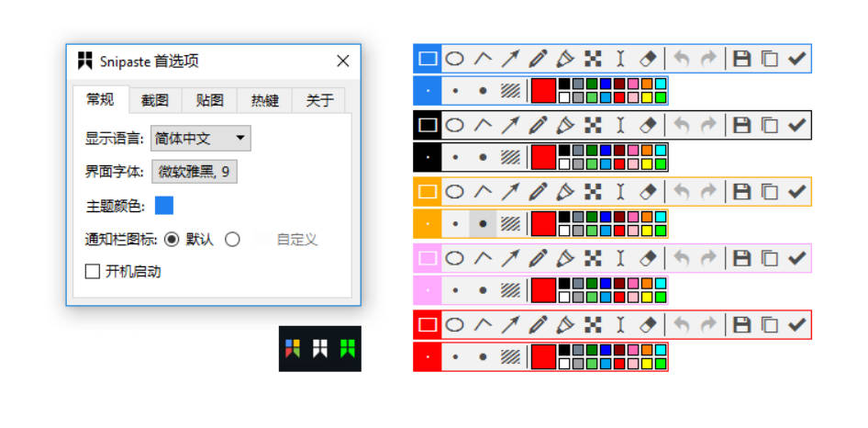Viewport: 868px width, 428px height.
Task: Save the snip from the blue toolbar
Action: [741, 58]
